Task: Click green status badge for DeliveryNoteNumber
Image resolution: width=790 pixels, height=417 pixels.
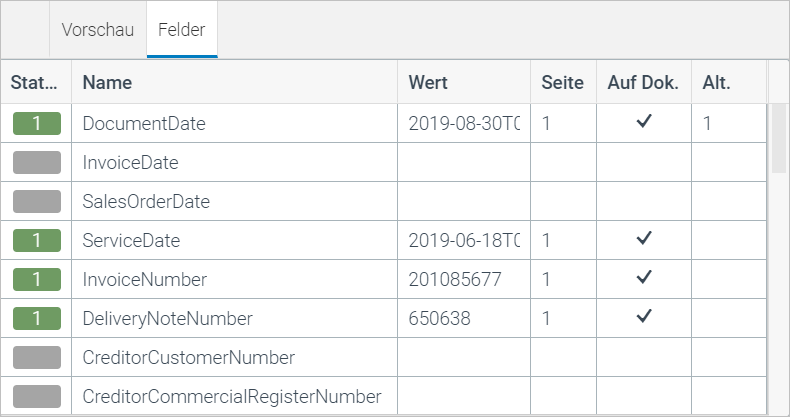Action: click(36, 319)
